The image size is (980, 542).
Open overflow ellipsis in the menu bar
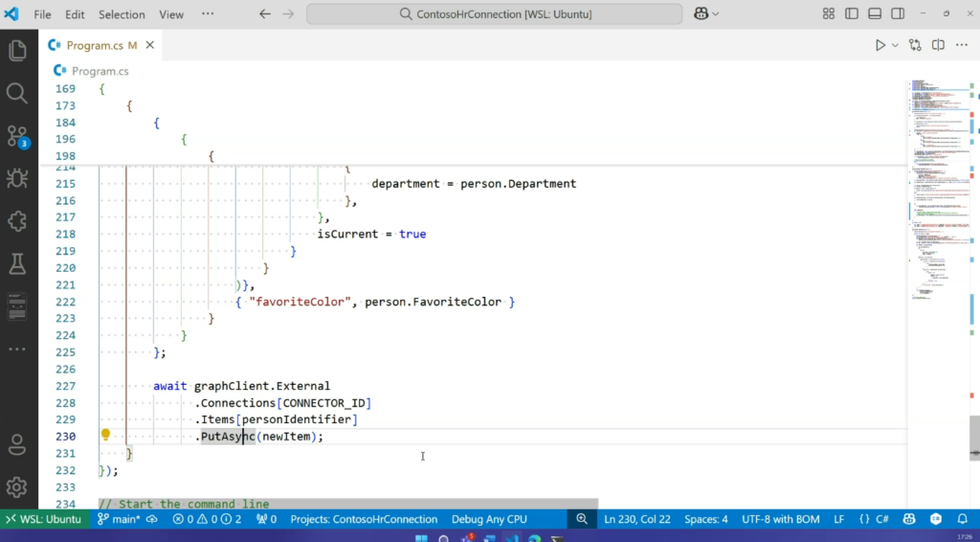pos(208,13)
